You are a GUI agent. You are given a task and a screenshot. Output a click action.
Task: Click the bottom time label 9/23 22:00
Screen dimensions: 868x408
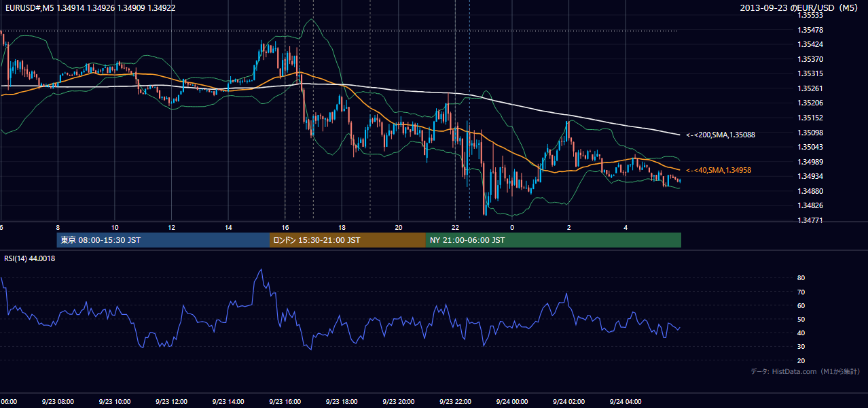pyautogui.click(x=455, y=402)
